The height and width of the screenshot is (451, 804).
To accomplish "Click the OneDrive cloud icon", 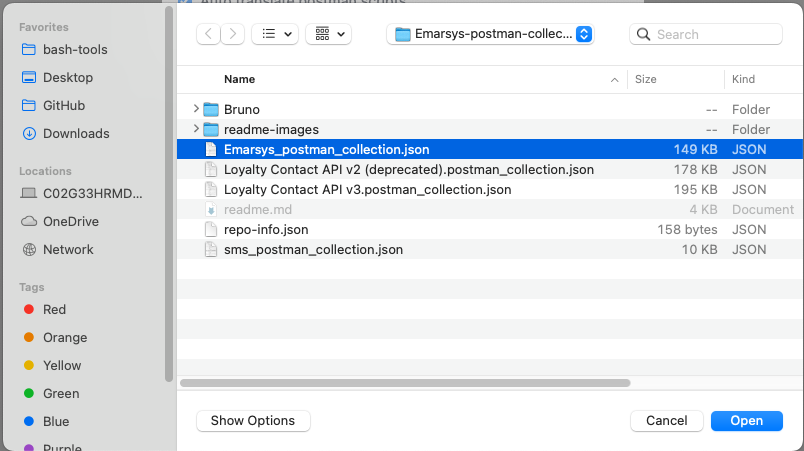I will tap(29, 221).
